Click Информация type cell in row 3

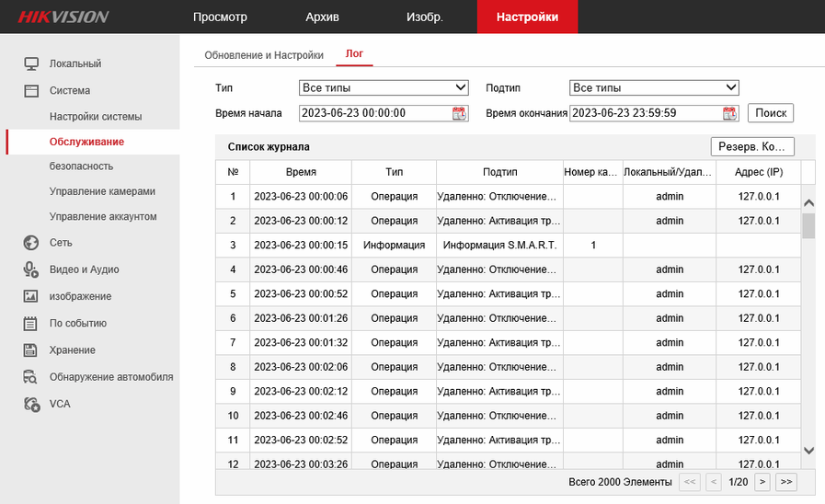394,246
